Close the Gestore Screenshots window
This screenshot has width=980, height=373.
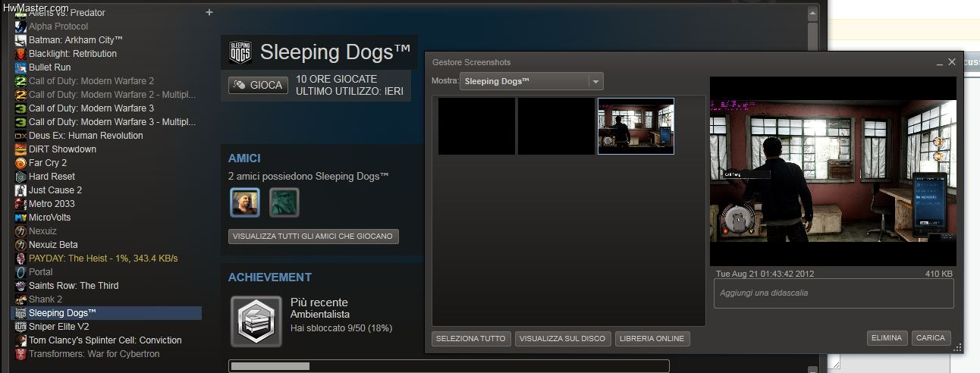[952, 62]
